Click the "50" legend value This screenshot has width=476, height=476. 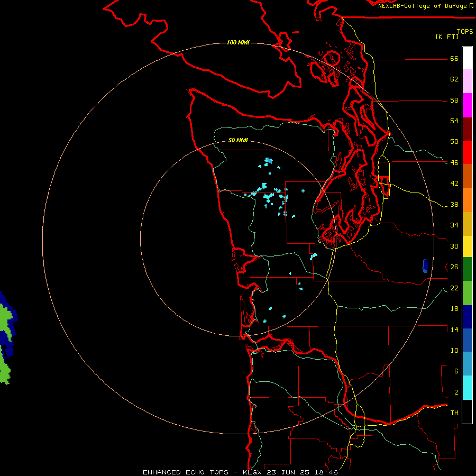tap(454, 142)
